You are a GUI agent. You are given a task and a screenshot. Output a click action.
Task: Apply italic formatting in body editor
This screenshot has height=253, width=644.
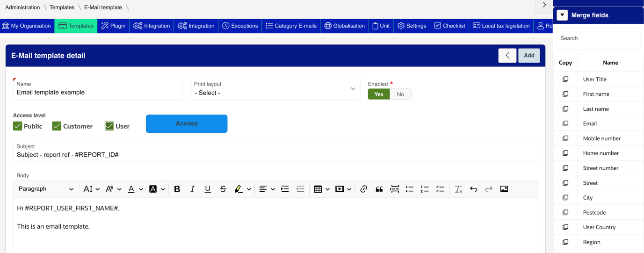click(x=192, y=189)
